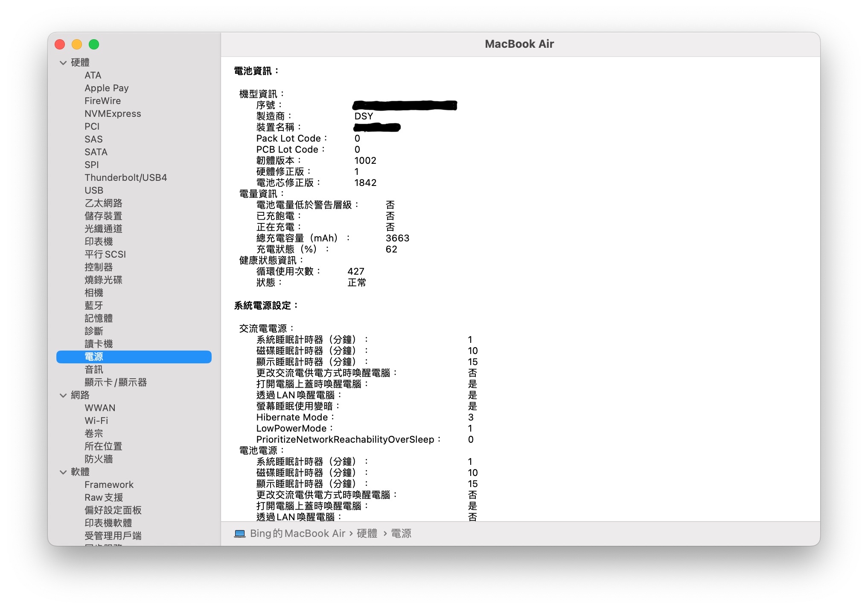Click 硬體 segment in bottom path bar
This screenshot has width=868, height=609.
367,534
